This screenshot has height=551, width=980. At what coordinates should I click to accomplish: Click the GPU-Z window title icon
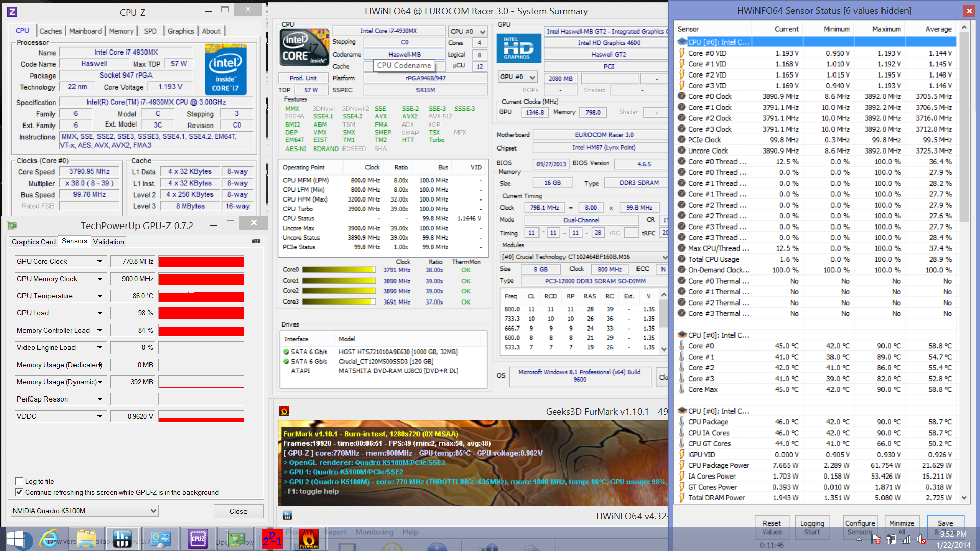click(x=12, y=226)
